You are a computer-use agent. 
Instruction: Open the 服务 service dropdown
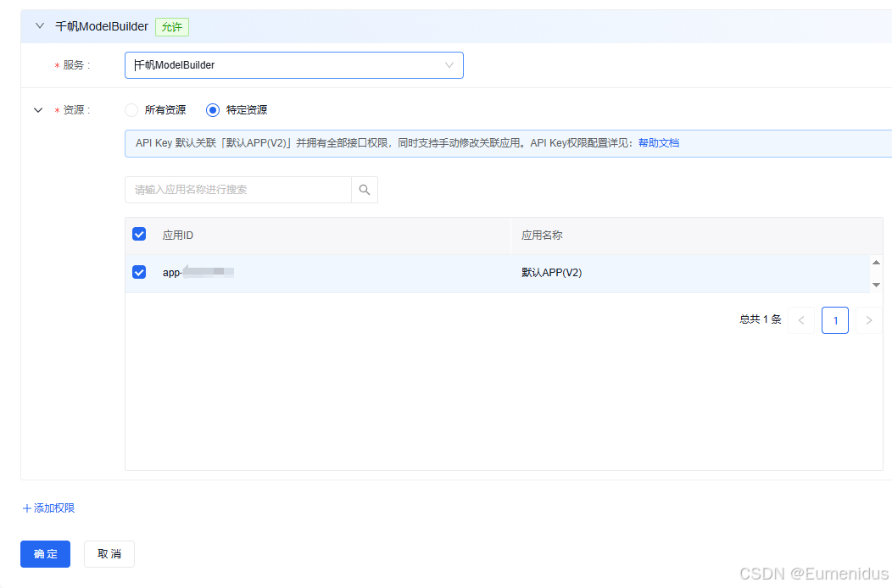click(293, 65)
